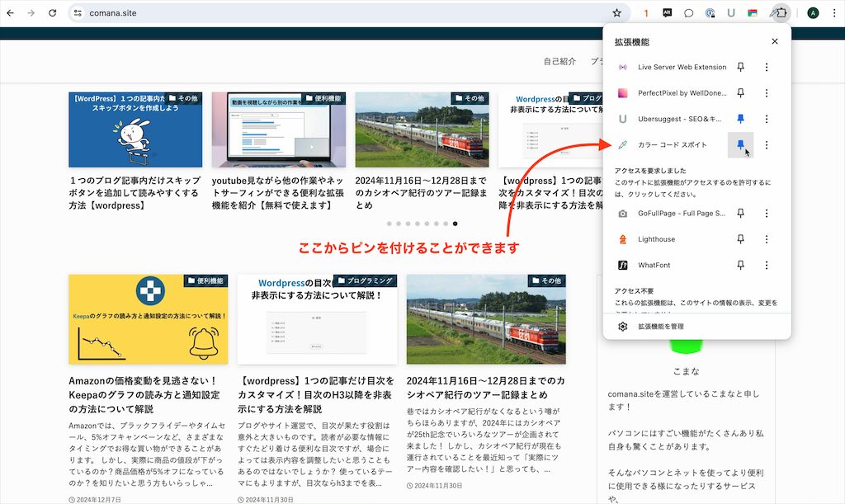Viewport: 845px width, 504px height.
Task: Click 便利機能 tag on Keepa card
Action: tap(205, 280)
